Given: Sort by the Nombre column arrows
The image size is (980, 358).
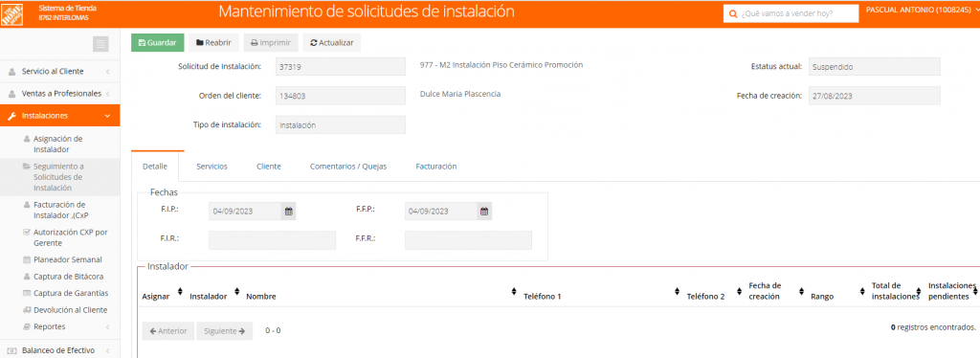Looking at the screenshot, I should point(514,292).
